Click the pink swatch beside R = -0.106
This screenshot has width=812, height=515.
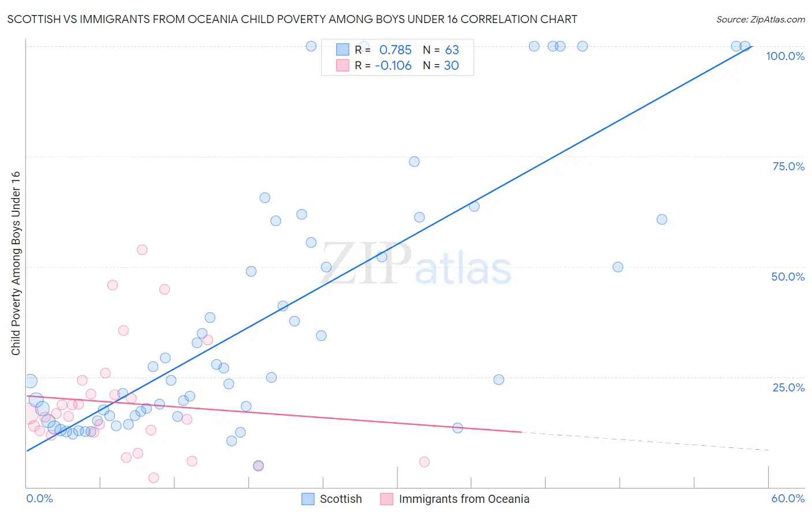coord(343,65)
